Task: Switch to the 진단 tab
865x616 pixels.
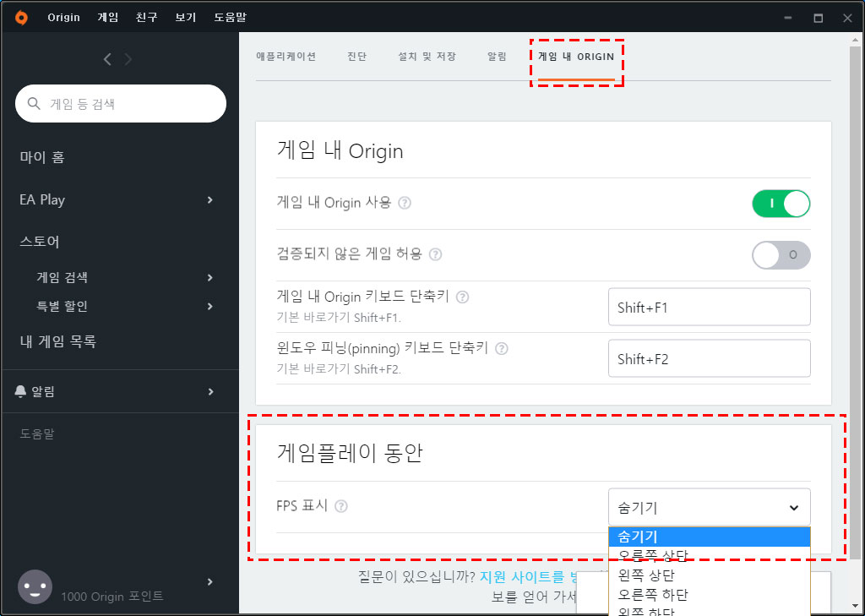Action: 357,57
